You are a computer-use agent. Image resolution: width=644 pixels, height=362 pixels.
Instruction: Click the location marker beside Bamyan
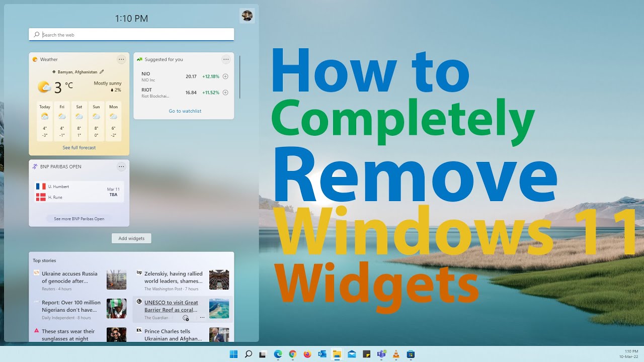(54, 72)
